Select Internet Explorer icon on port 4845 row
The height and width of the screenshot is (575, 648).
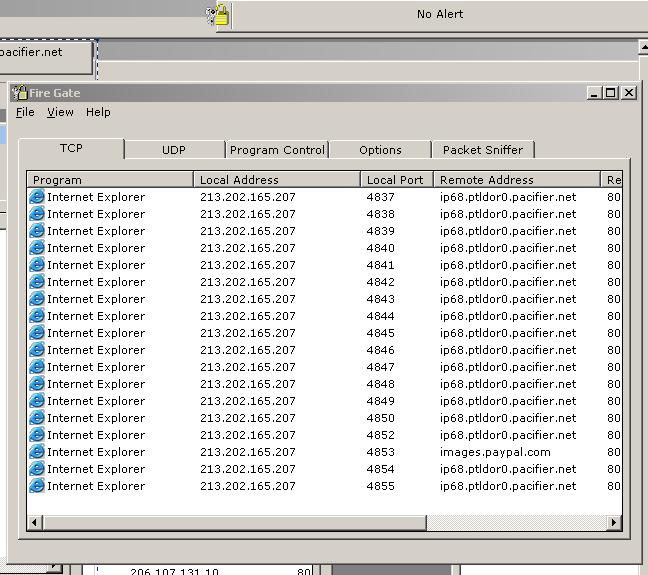(x=37, y=333)
